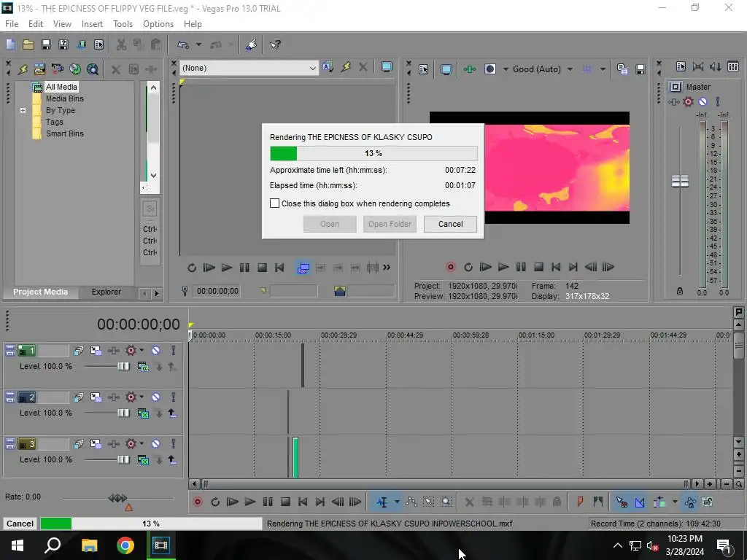Click the What's This help icon

pyautogui.click(x=275, y=44)
